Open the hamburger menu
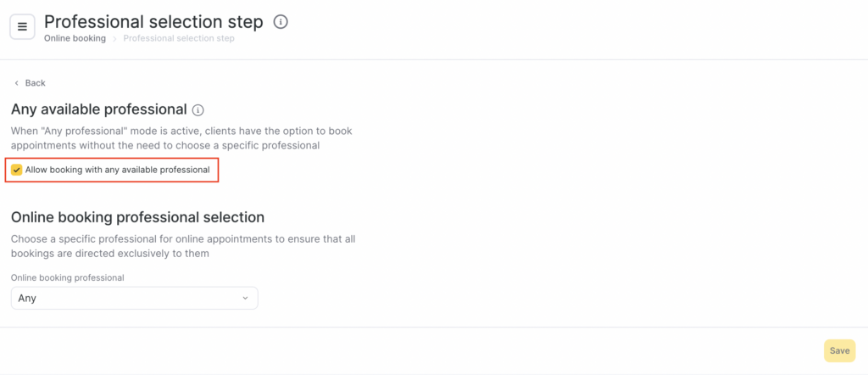This screenshot has height=375, width=868. (x=22, y=26)
